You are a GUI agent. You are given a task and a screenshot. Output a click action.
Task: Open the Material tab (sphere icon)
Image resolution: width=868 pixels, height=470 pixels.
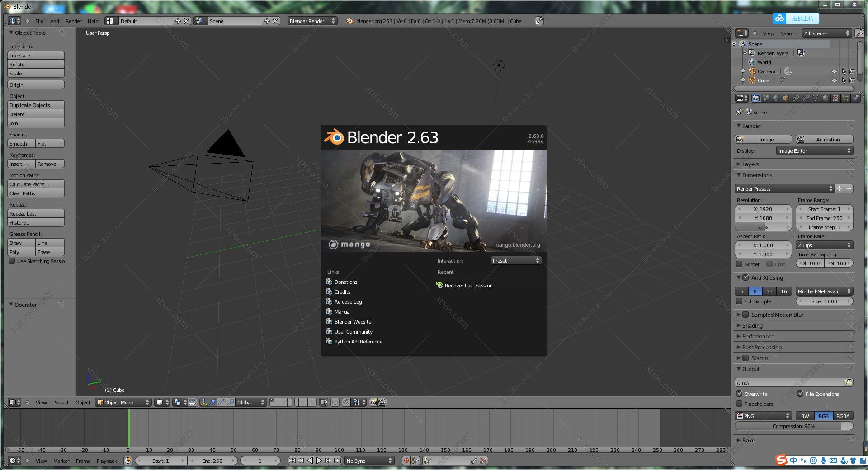click(826, 98)
